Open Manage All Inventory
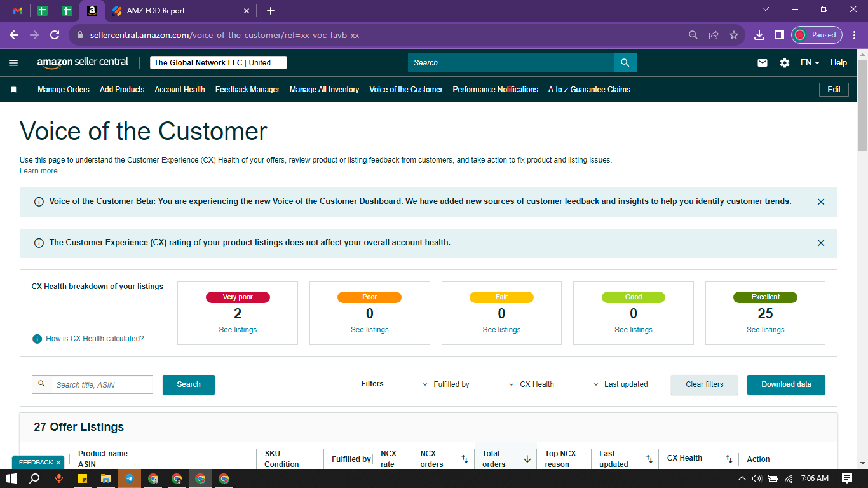Screen dimensions: 868x488 point(325,90)
